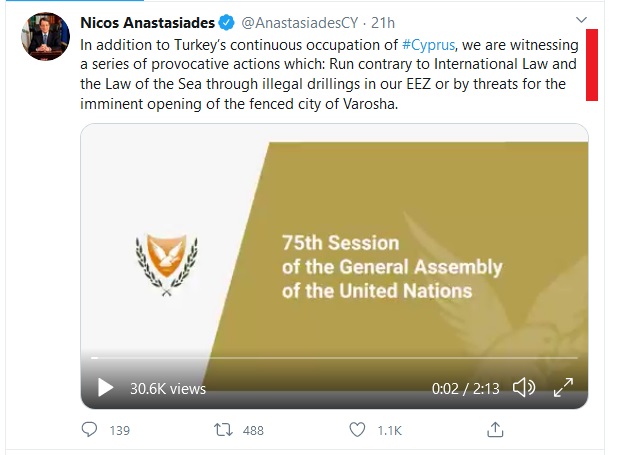Click the 1.1K likes count
Screen dimensions: 625x455
pyautogui.click(x=389, y=430)
